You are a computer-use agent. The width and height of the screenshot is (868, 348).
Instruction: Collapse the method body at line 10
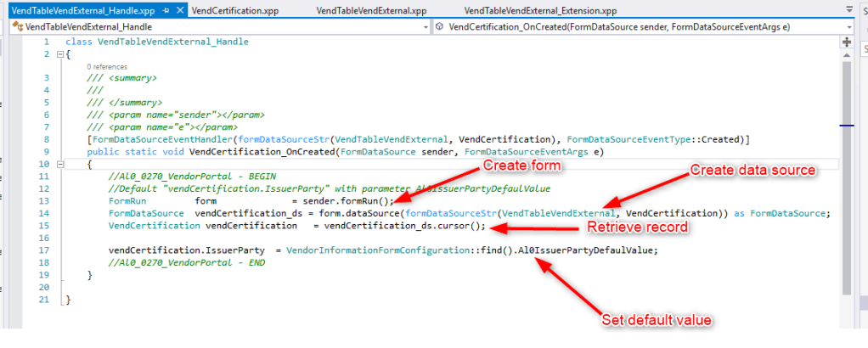pos(59,165)
